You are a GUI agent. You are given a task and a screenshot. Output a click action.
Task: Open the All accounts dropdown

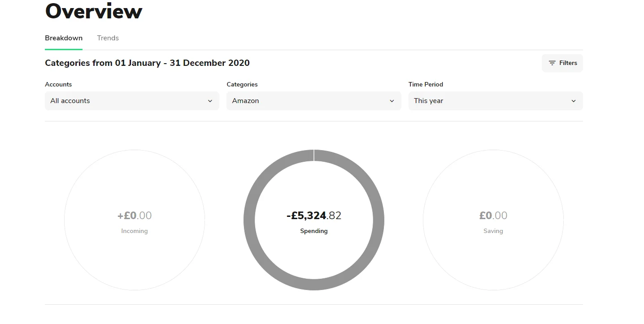(x=132, y=101)
